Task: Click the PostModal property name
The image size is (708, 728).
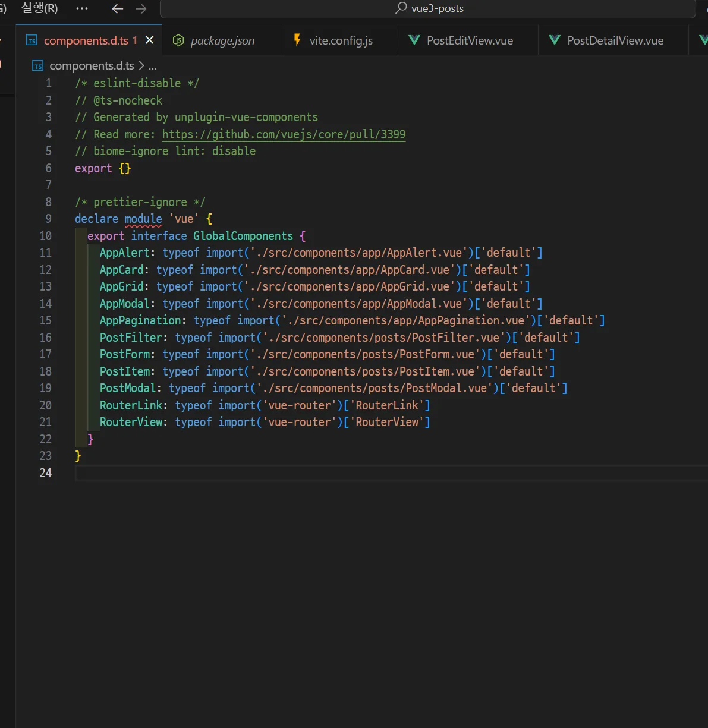Action: pyautogui.click(x=128, y=388)
